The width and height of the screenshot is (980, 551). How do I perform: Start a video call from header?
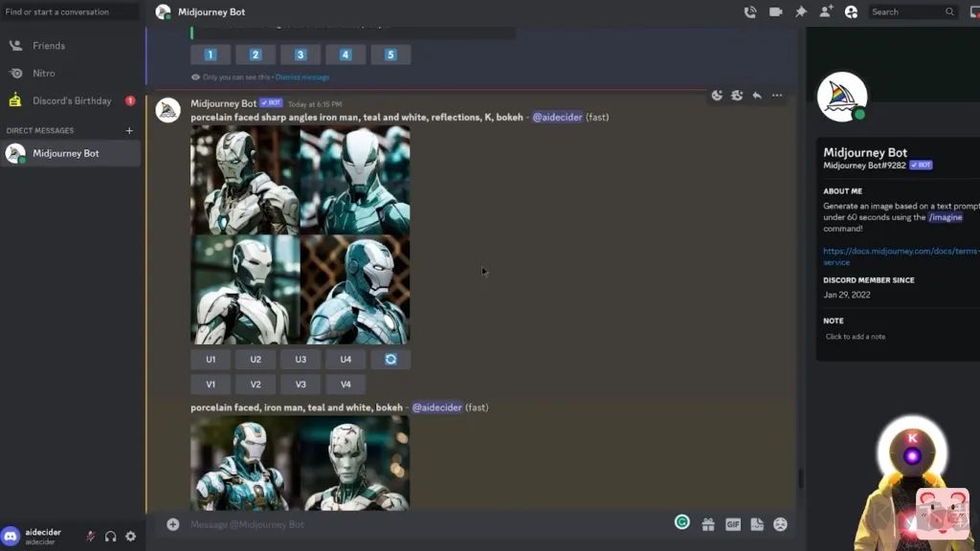tap(775, 12)
